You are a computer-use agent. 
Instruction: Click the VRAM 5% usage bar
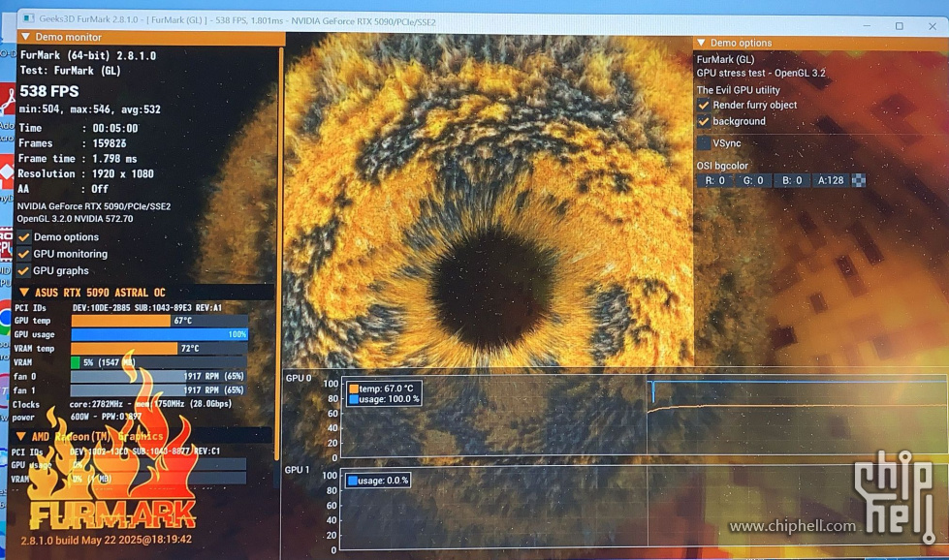click(159, 362)
